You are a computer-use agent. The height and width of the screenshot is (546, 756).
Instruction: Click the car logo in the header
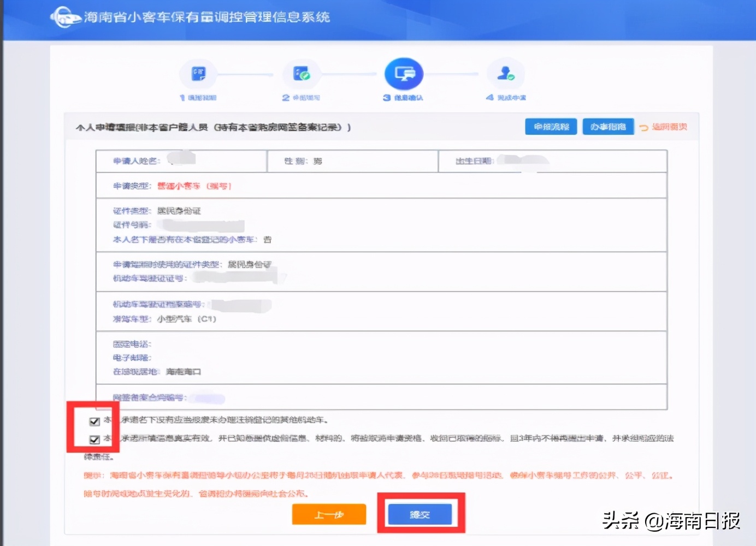click(66, 17)
